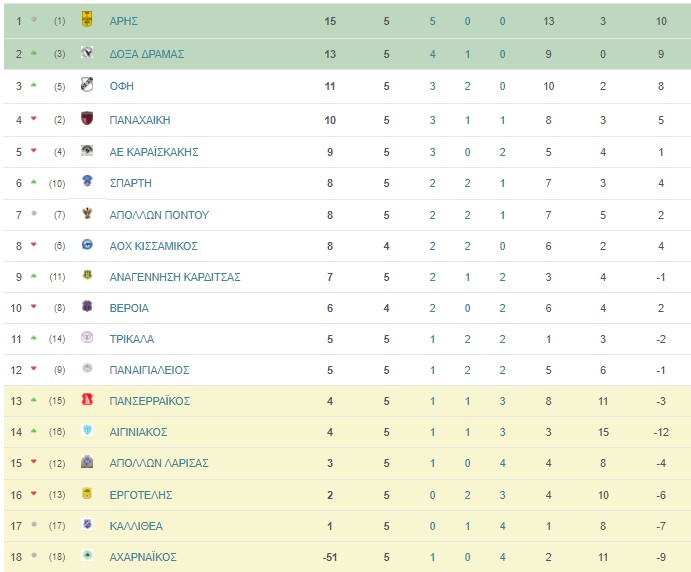Click the ΠΑΝΣΕΡΡΑΪΚΟΣ red team crest
691x572 pixels.
click(87, 399)
